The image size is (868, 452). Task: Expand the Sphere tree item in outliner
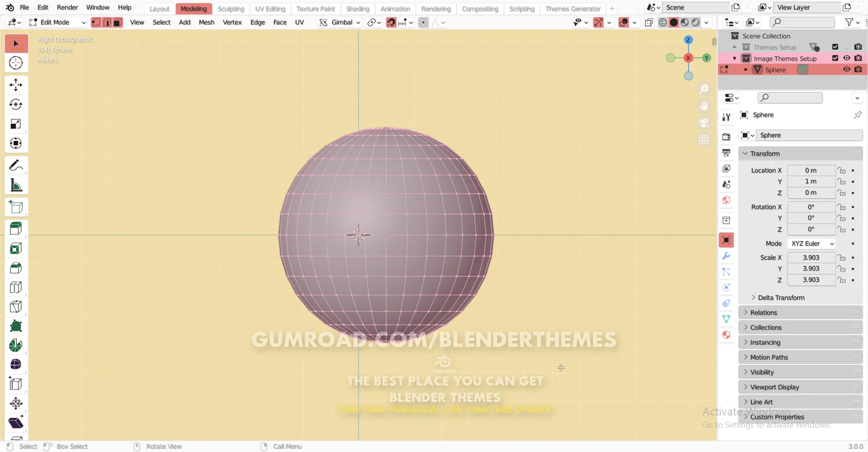click(746, 69)
